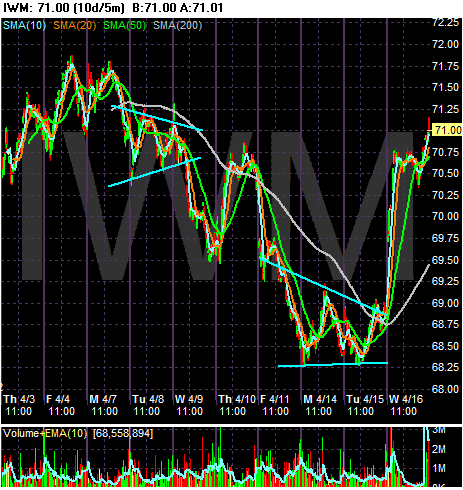Click the 70.25 price axis label

[445, 195]
